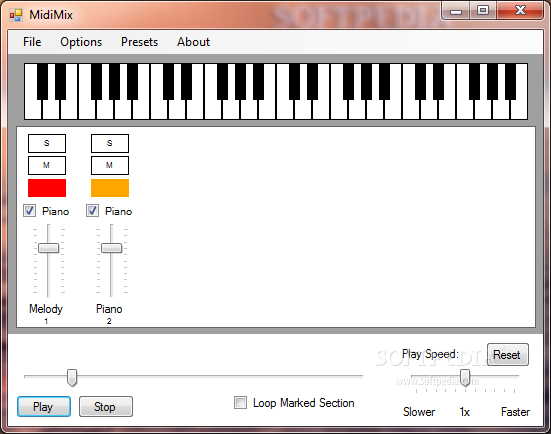Image resolution: width=551 pixels, height=434 pixels.
Task: Click the red color swatch for Melody
Action: tap(47, 188)
